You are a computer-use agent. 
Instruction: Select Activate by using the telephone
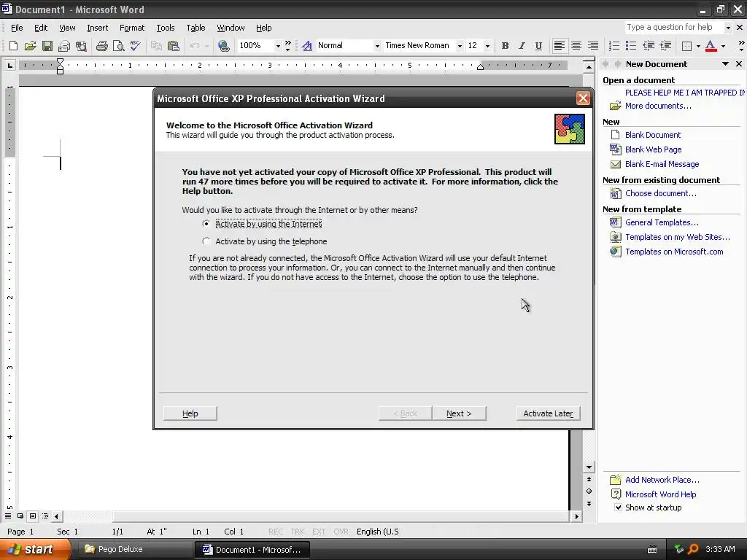coord(265,241)
